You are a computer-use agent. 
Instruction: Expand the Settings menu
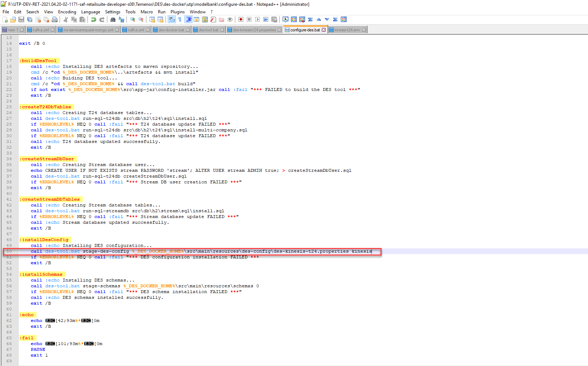112,12
